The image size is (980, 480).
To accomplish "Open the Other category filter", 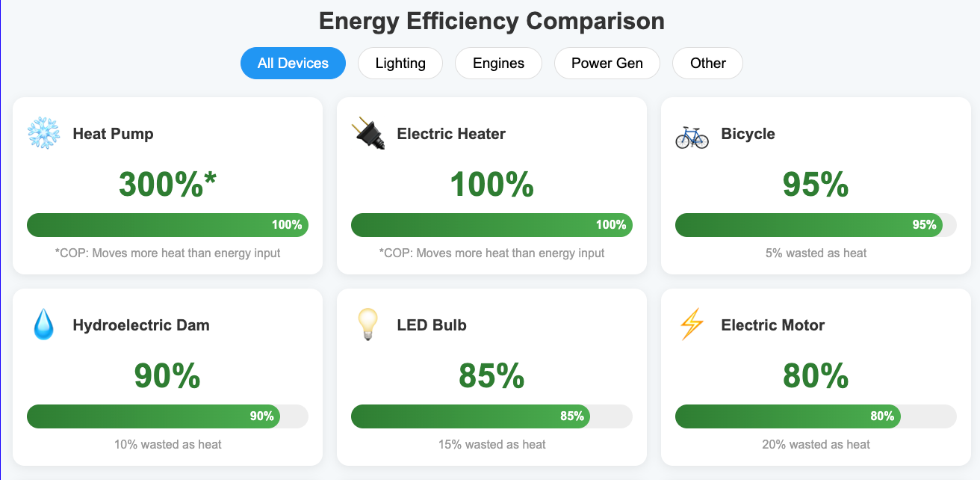I will click(x=707, y=63).
